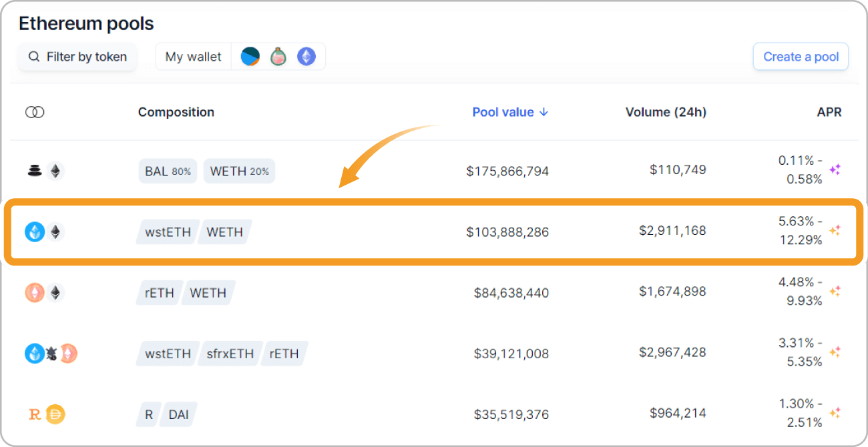Click the overlapping circles icon in table header

[35, 112]
